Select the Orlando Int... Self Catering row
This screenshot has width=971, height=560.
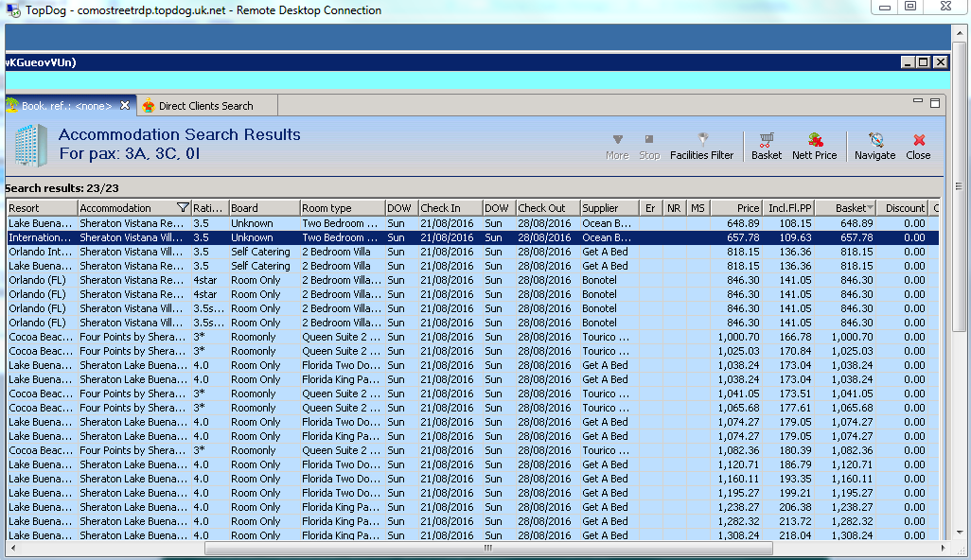tap(284, 252)
